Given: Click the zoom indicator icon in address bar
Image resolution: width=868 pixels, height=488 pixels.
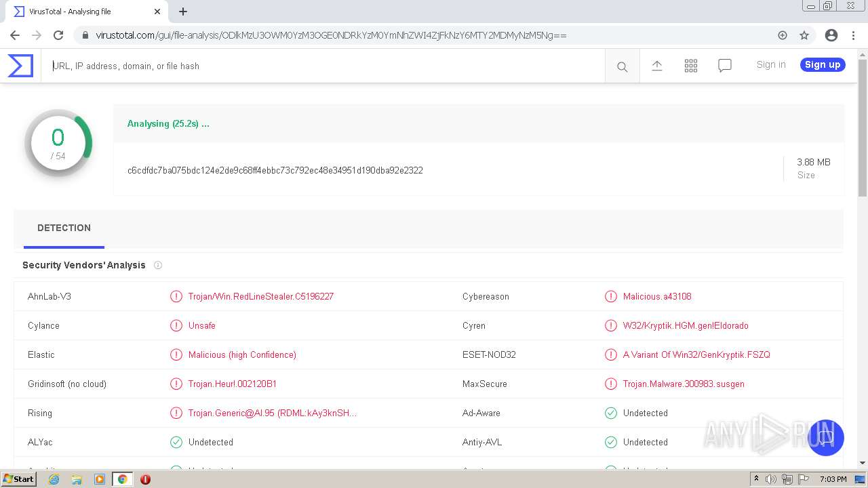Looking at the screenshot, I should point(783,35).
